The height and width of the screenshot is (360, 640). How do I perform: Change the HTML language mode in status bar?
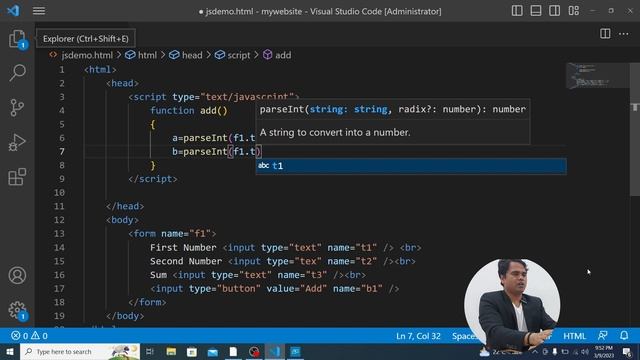click(574, 336)
